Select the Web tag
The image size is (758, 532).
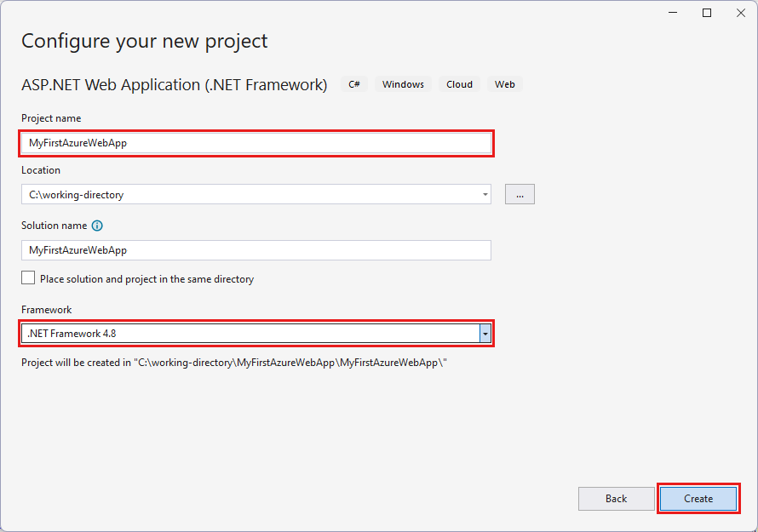(504, 84)
